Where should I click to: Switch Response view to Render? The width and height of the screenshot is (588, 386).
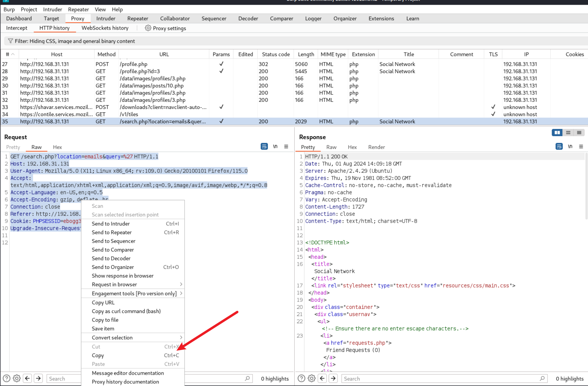377,147
